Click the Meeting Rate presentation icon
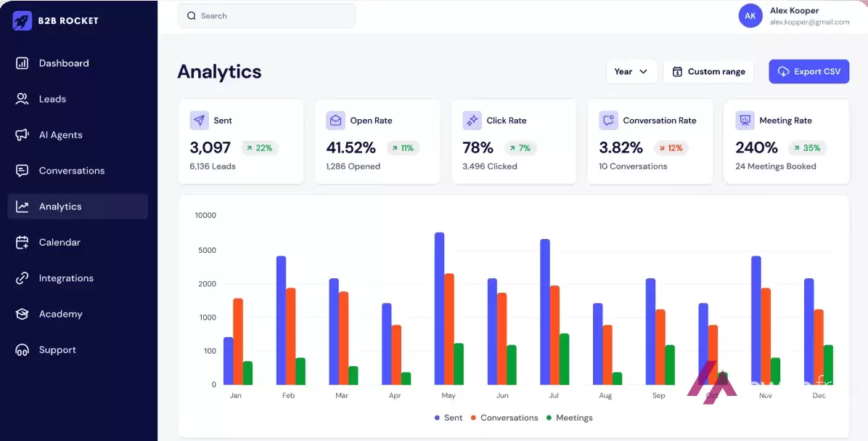Screen dimensions: 868x441 coord(745,120)
